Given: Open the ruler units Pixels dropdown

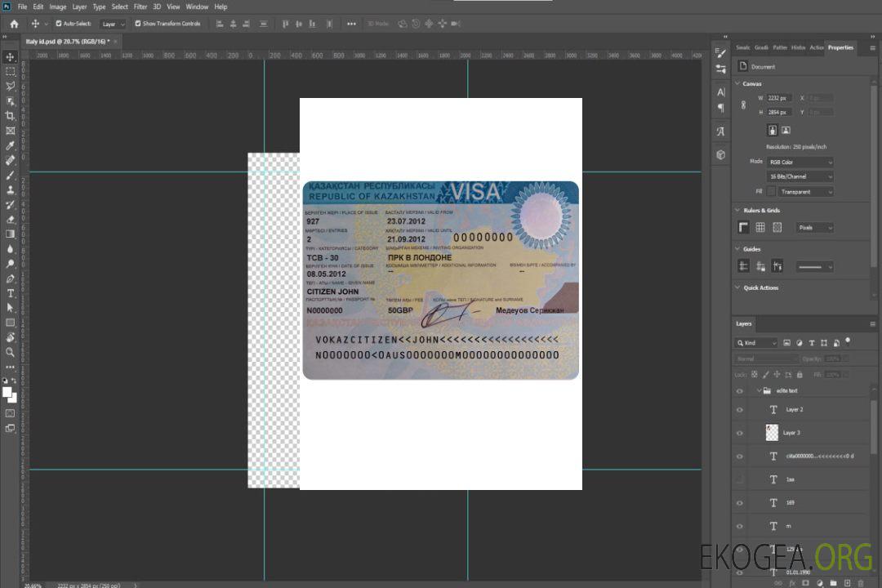Looking at the screenshot, I should click(x=814, y=228).
